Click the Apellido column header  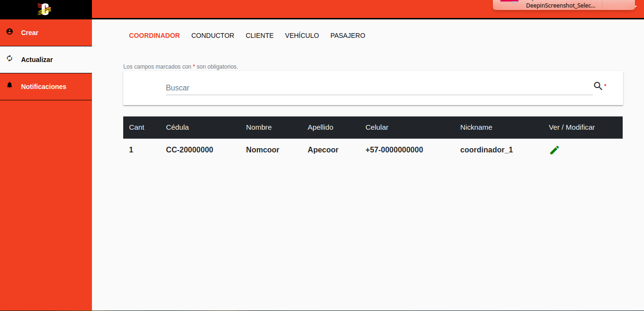[x=320, y=127]
